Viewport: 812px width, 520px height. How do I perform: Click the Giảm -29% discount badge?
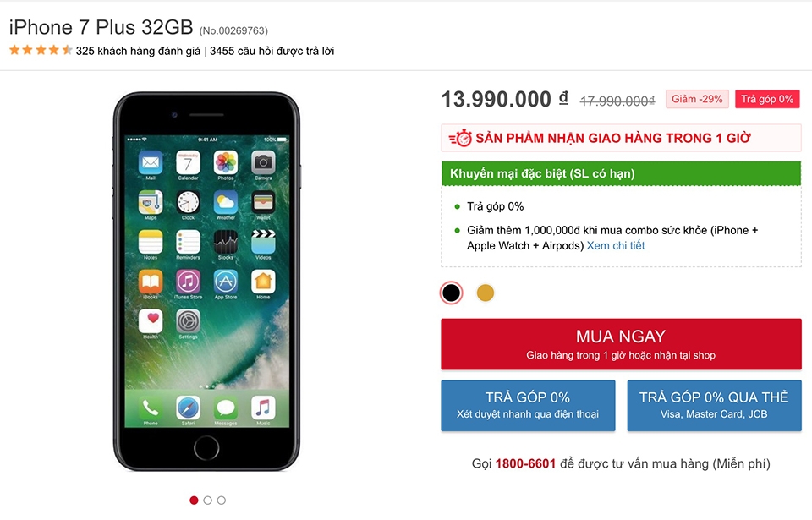(x=697, y=99)
